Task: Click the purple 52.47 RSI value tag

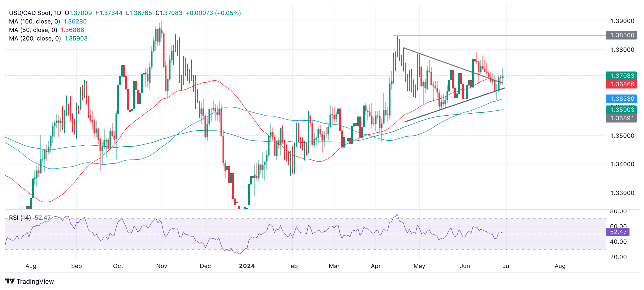Action: (618, 232)
